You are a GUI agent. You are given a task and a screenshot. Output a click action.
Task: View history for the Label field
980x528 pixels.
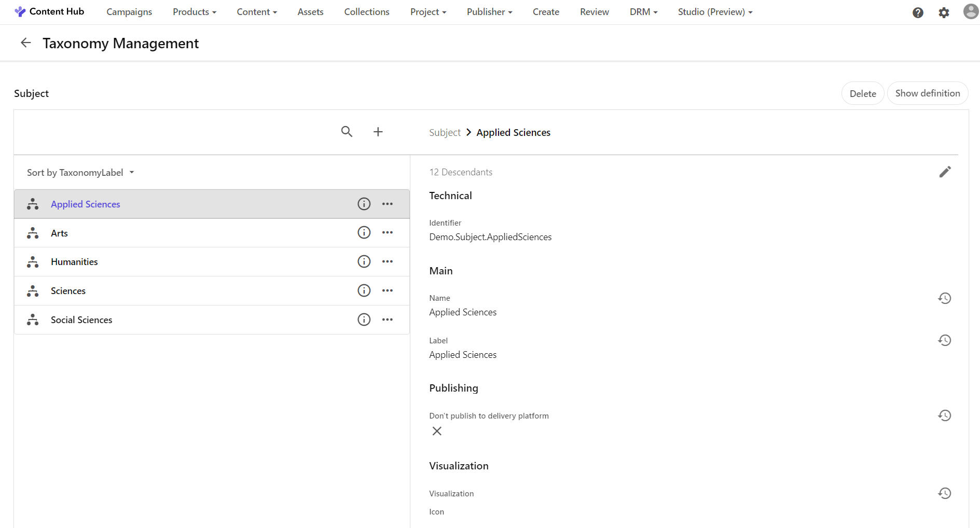click(945, 340)
